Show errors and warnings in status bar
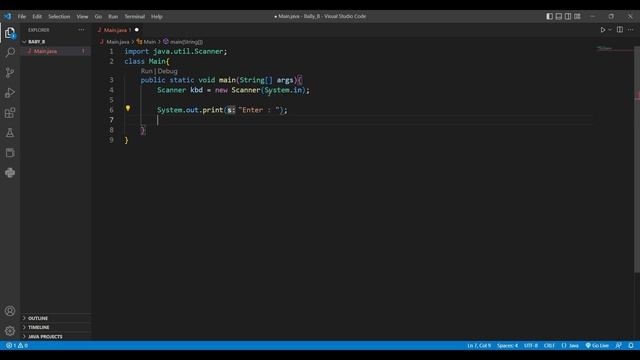Screen dimensions: 640x360 point(17,345)
